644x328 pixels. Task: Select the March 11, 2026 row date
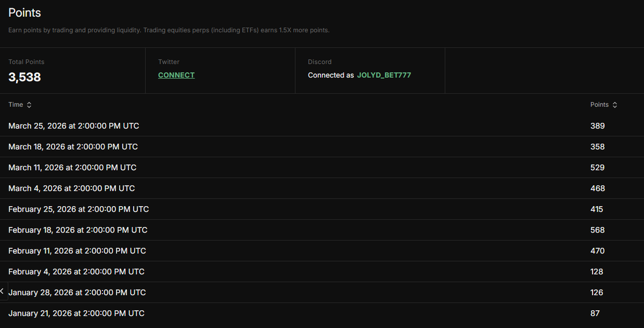pos(72,167)
